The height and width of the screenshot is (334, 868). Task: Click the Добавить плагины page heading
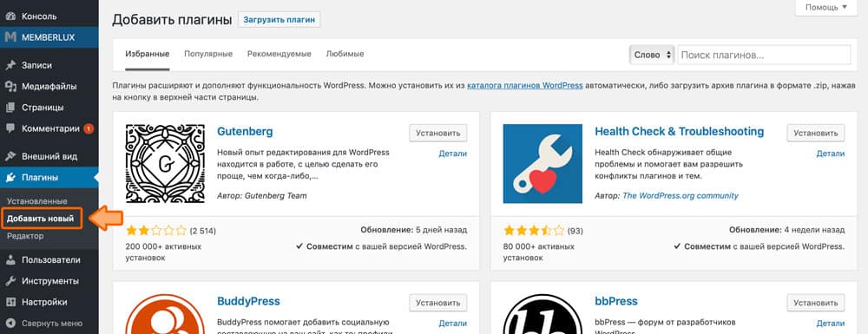[172, 20]
